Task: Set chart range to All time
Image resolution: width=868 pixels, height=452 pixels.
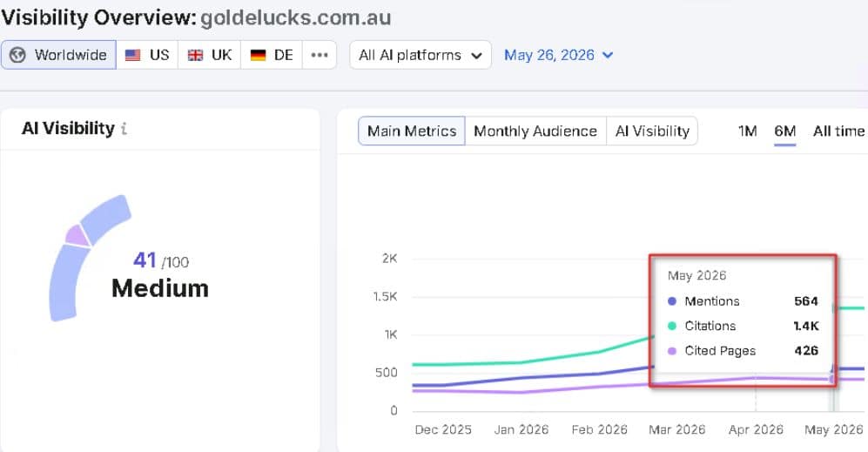Action: tap(838, 132)
